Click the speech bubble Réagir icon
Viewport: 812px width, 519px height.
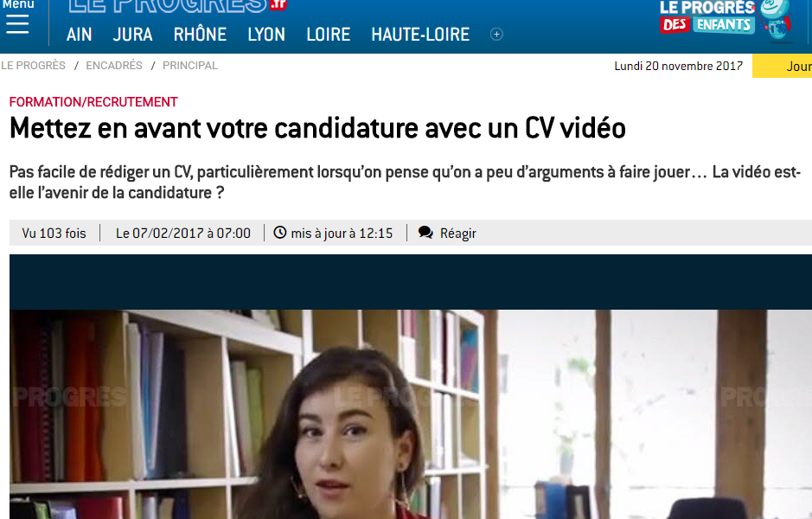point(425,233)
